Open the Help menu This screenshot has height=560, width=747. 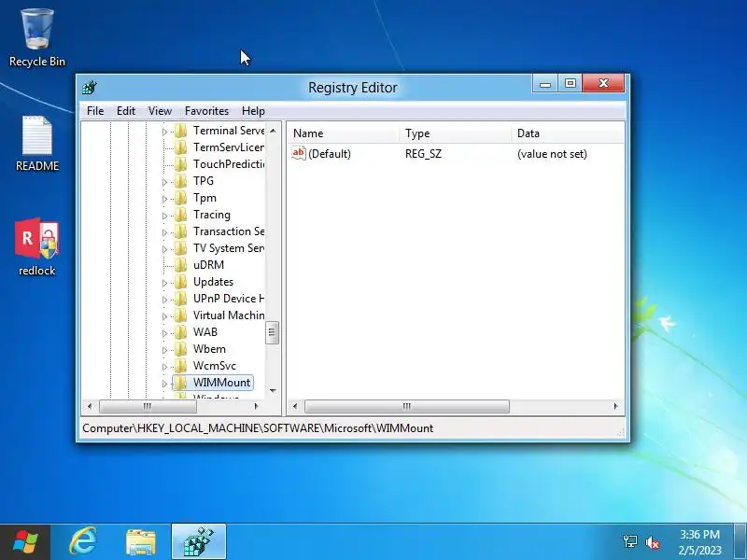pos(253,111)
